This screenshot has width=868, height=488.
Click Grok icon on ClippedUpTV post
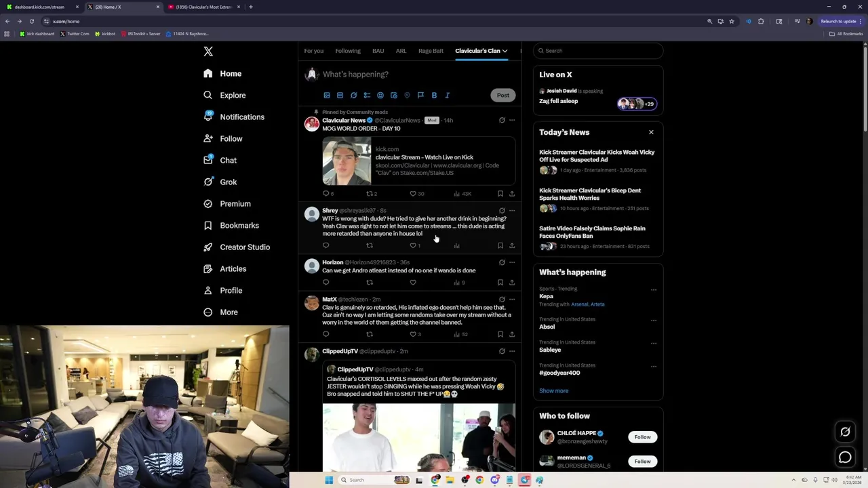[502, 351]
